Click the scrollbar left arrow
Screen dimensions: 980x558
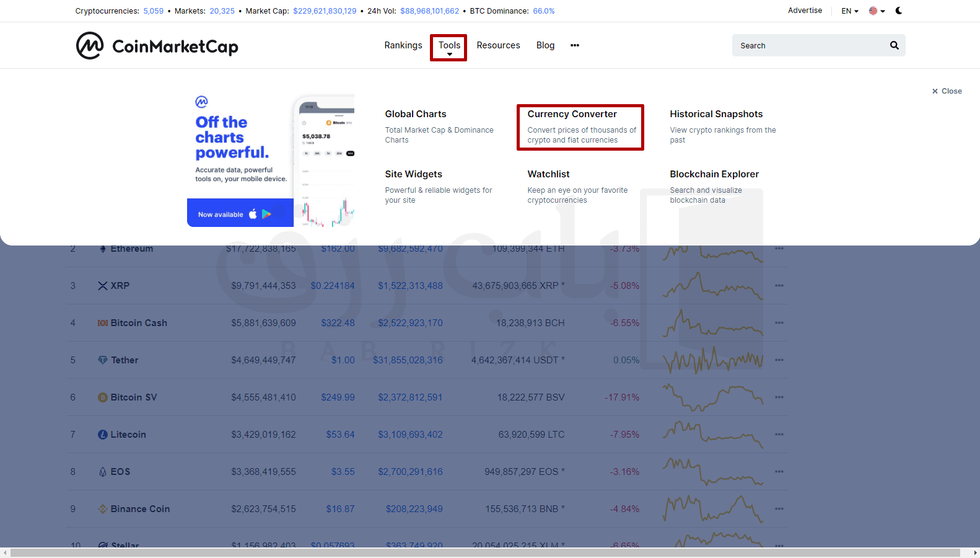5,552
